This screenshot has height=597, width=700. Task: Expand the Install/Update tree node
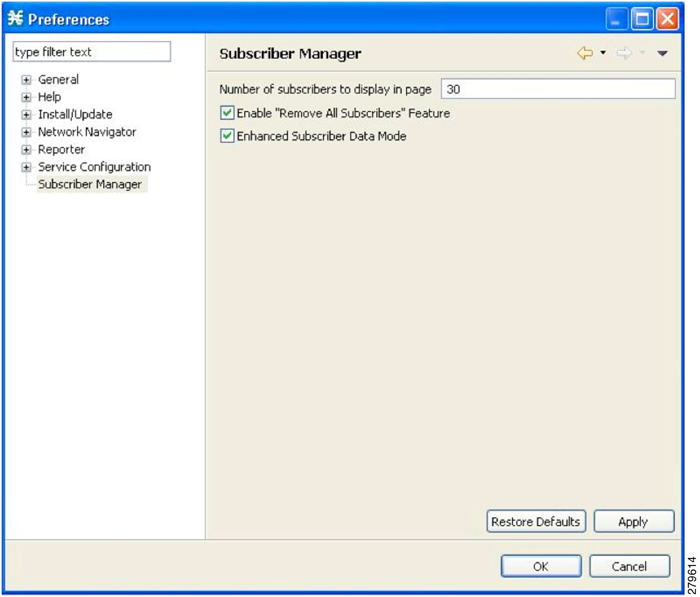26,114
